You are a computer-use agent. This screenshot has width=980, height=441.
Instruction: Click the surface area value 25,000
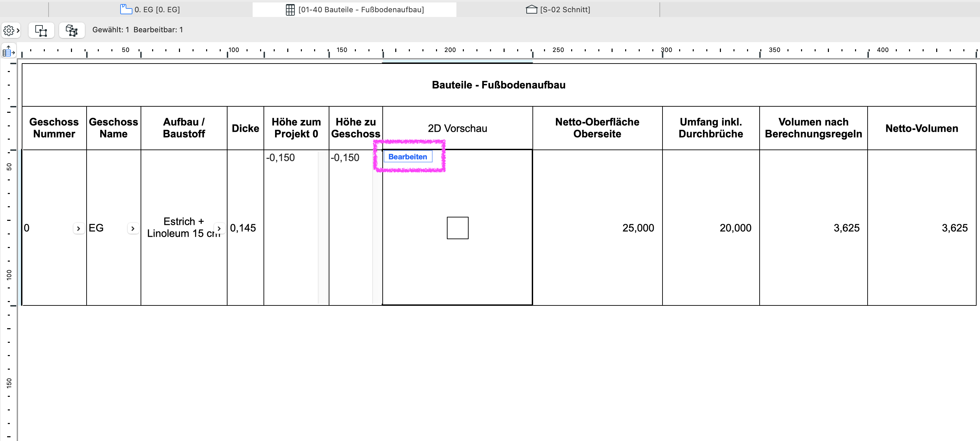click(638, 228)
